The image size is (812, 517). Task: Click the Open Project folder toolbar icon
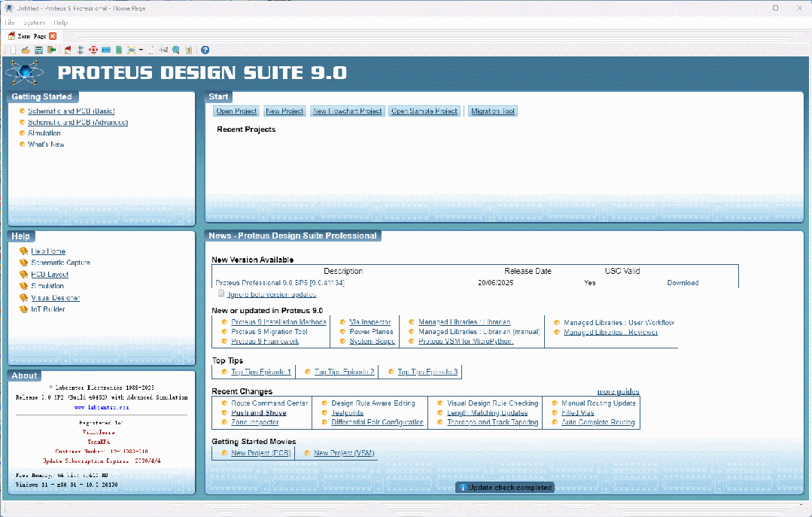tap(26, 50)
